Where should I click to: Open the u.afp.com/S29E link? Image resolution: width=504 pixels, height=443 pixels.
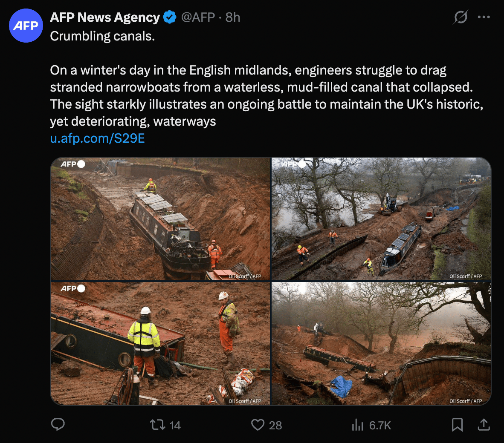(97, 138)
